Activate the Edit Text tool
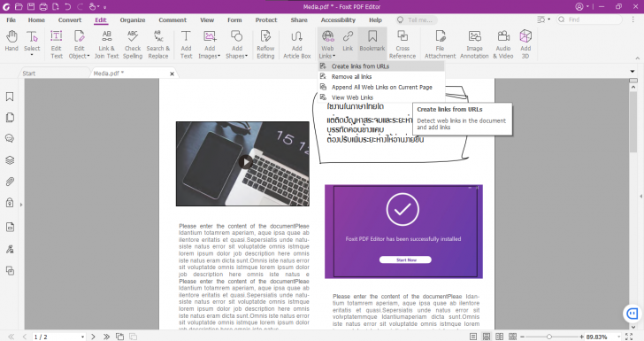Screen dimensions: 644x341 click(x=57, y=44)
